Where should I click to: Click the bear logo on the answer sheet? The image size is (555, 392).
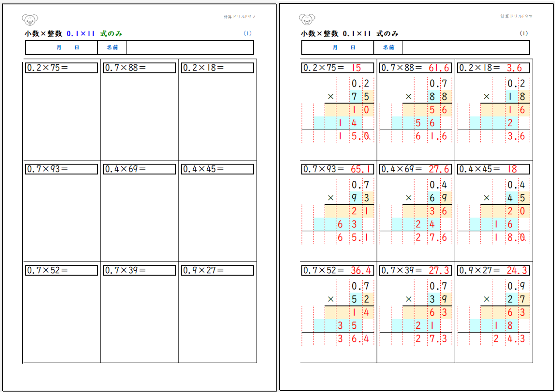point(307,19)
